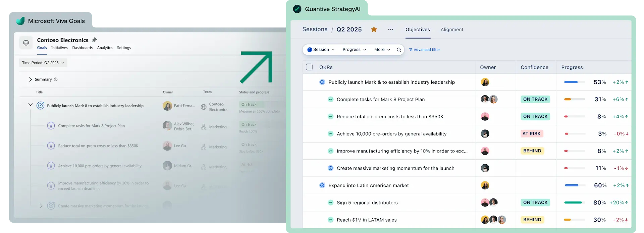This screenshot has width=644, height=233.
Task: Switch to the Alignment tab
Action: [452, 30]
